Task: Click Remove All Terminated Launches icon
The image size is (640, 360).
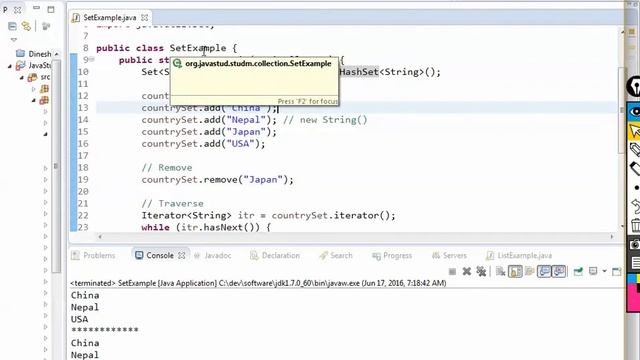Action: [481, 271]
